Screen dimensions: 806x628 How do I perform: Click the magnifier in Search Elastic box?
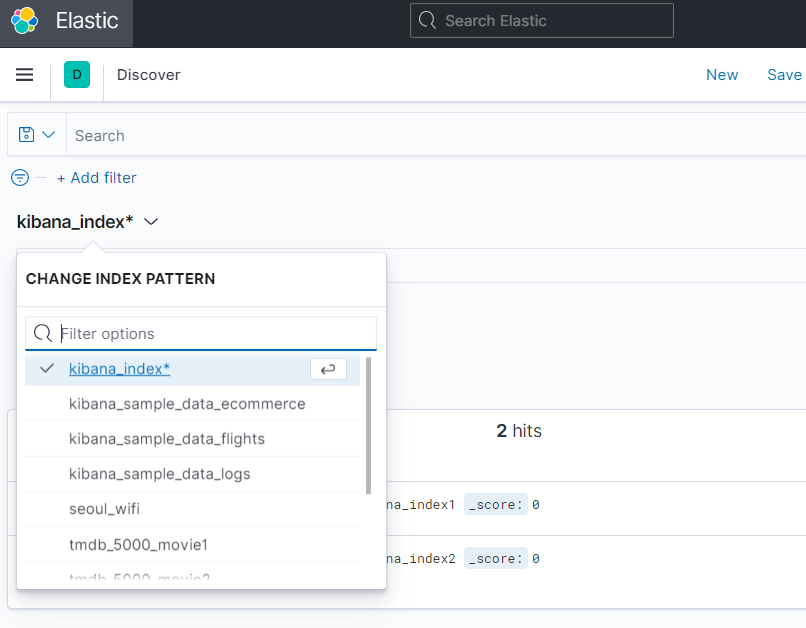click(x=427, y=21)
